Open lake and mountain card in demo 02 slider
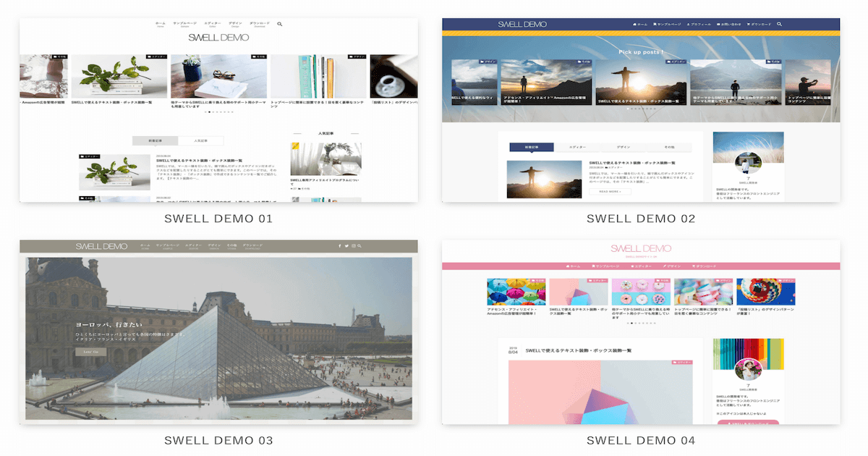868x456 pixels. pos(735,82)
